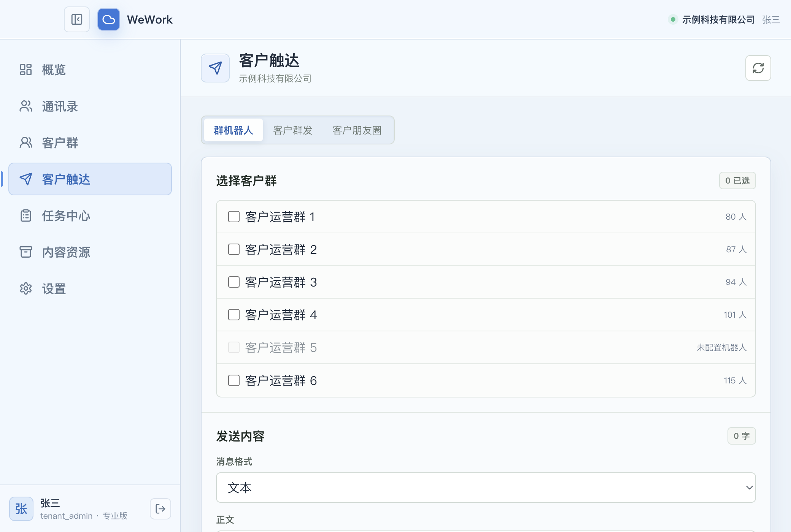Click the tenant_admin · 专业版 label
Viewport: 791px width, 532px height.
(x=84, y=516)
